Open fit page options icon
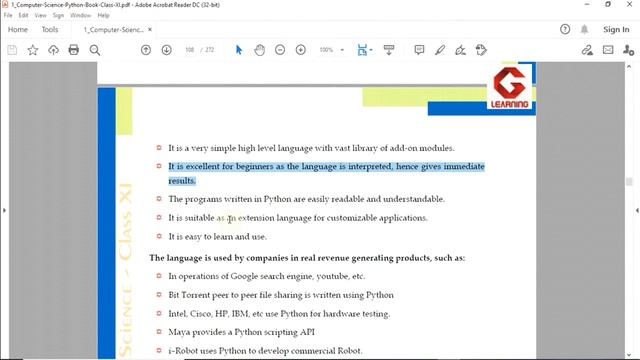Image resolution: width=640 pixels, height=360 pixels. pyautogui.click(x=362, y=50)
